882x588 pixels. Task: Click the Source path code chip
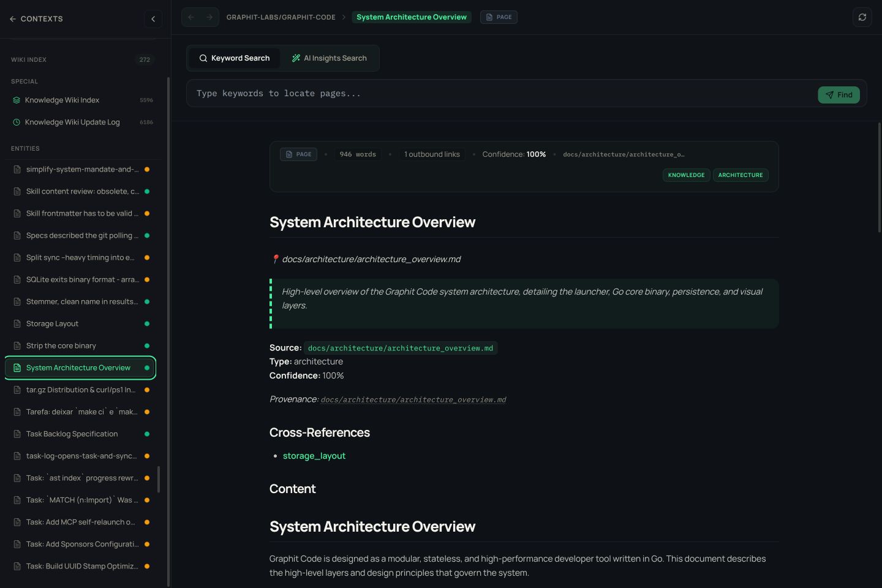(401, 348)
